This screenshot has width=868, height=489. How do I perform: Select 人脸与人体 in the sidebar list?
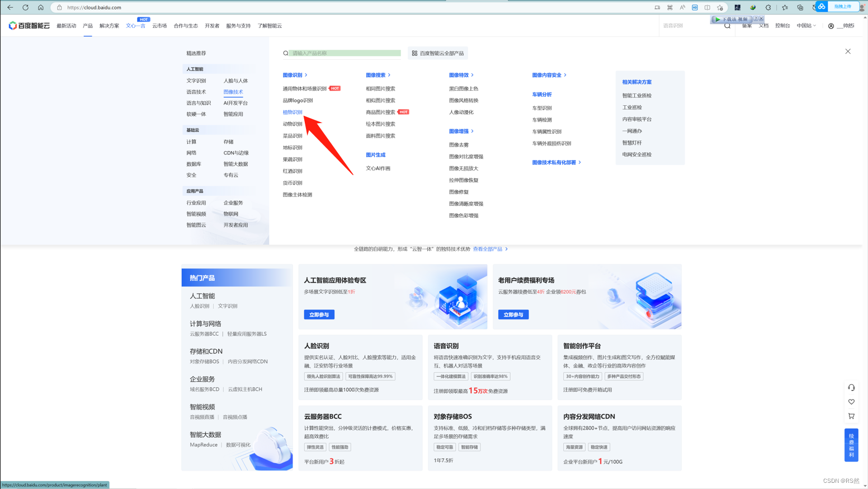click(235, 81)
